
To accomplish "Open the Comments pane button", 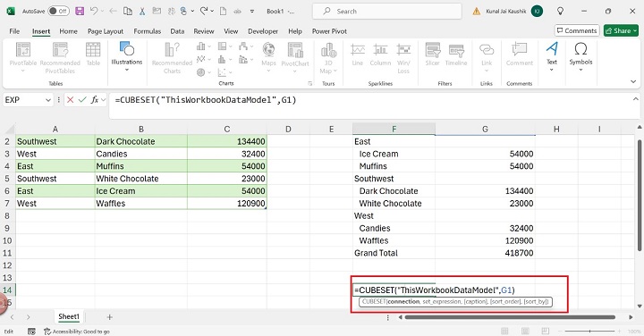I will [x=577, y=30].
